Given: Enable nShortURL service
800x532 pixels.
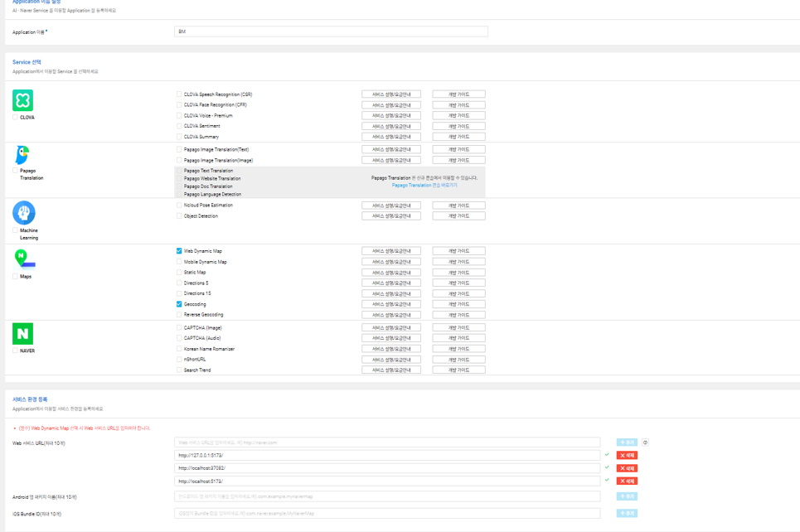Looking at the screenshot, I should (x=179, y=360).
